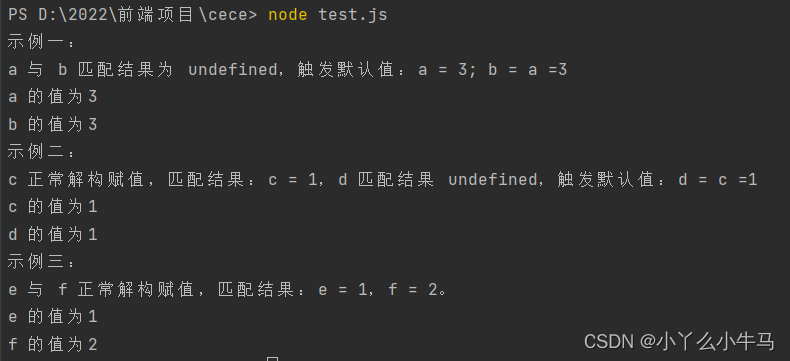Click the CSDN @小丫么小牛马 watermark
The image size is (790, 361).
pyautogui.click(x=679, y=342)
